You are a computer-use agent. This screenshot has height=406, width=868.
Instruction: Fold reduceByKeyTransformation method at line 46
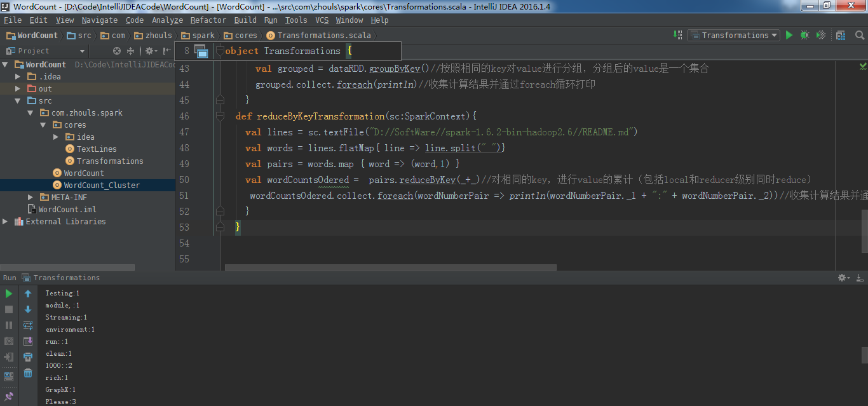pos(220,116)
